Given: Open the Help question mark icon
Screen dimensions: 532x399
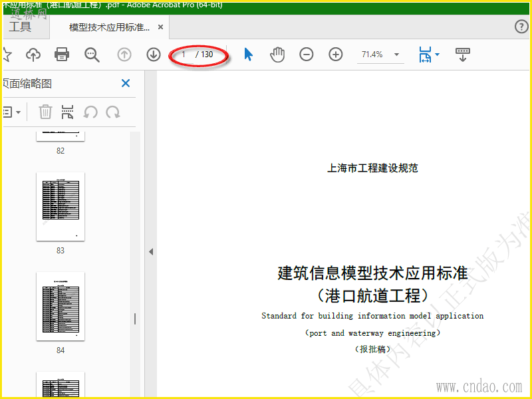Looking at the screenshot, I should click(521, 27).
